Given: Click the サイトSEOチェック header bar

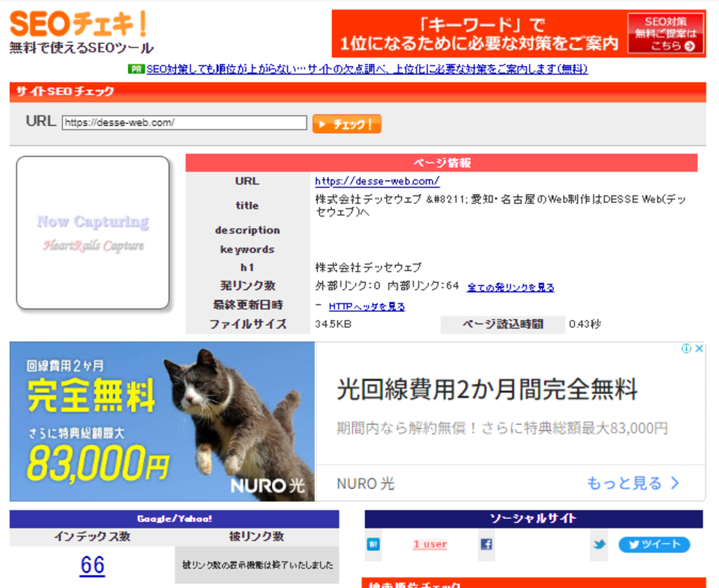Looking at the screenshot, I should 357,92.
